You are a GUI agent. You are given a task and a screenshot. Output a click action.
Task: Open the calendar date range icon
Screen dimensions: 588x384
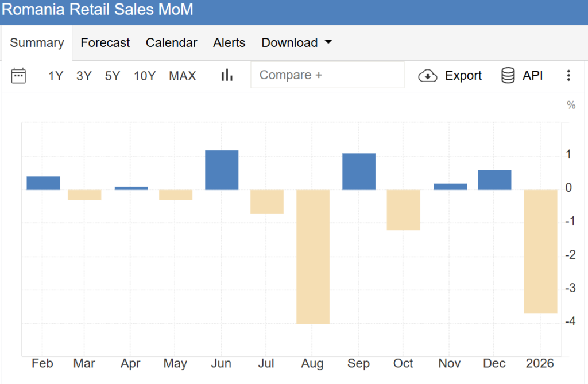click(x=19, y=75)
